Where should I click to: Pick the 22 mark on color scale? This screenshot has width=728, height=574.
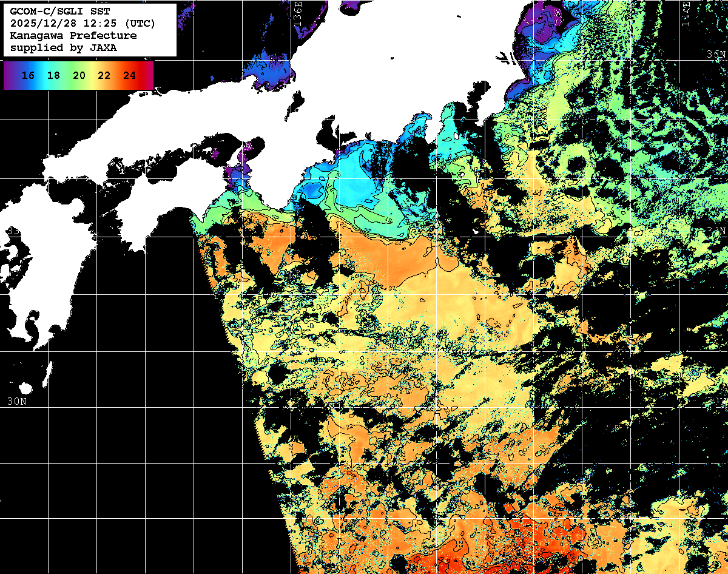104,76
